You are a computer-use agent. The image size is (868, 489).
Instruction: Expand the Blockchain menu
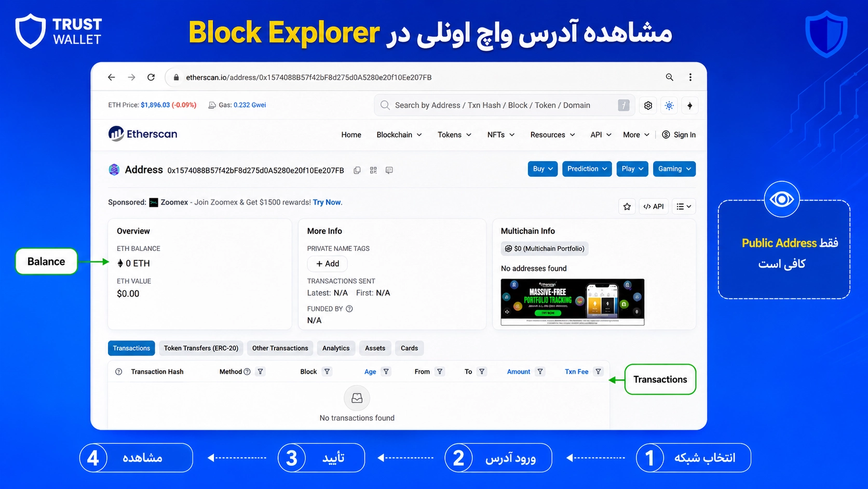tap(399, 135)
